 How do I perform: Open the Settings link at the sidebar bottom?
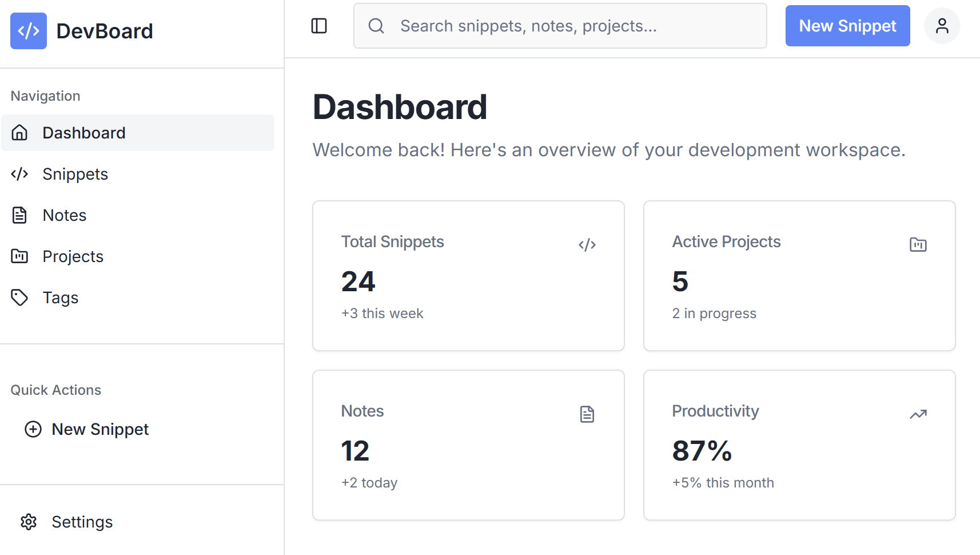(82, 522)
